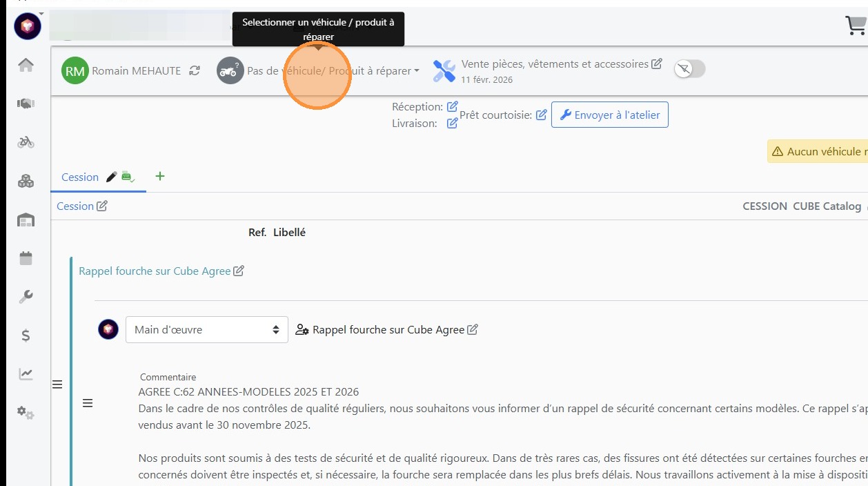Click the CUBE brand icon beside Main d'œuvre
The width and height of the screenshot is (868, 486).
tap(108, 329)
